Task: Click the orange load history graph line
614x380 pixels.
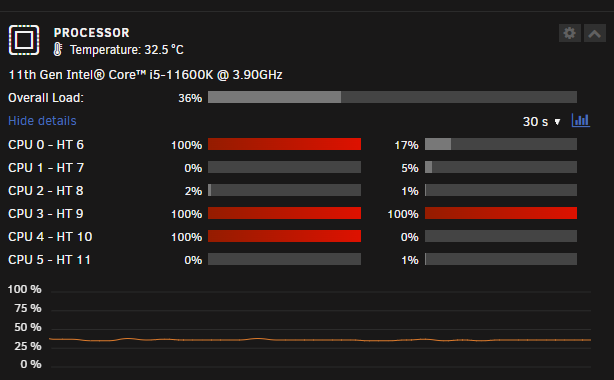Action: [320, 340]
